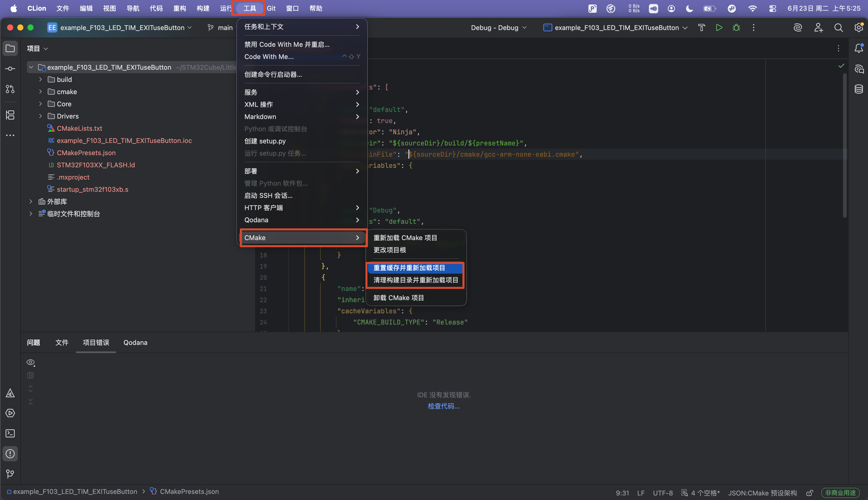Open the Structure tool window icon
Image resolution: width=868 pixels, height=500 pixels.
click(10, 115)
